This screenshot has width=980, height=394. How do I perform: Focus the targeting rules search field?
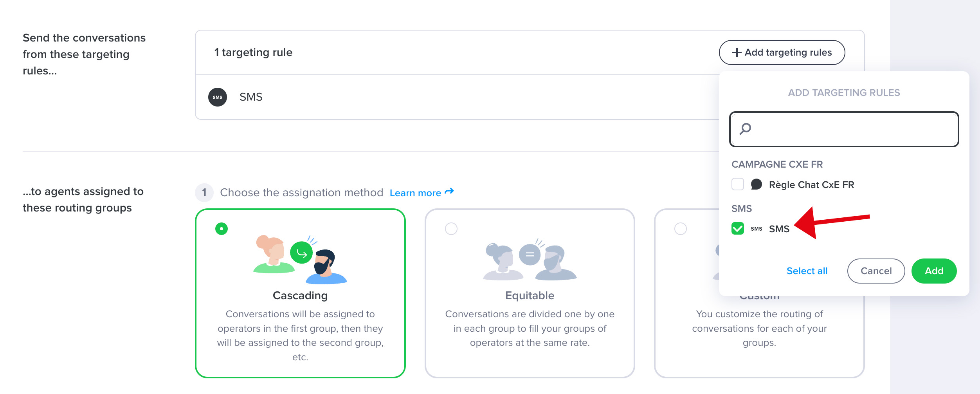tap(844, 129)
